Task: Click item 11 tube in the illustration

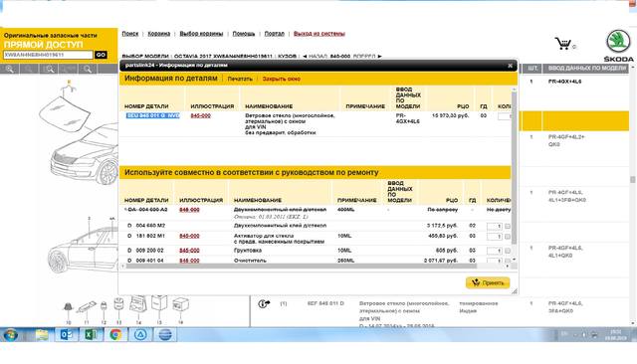Action: click(87, 306)
